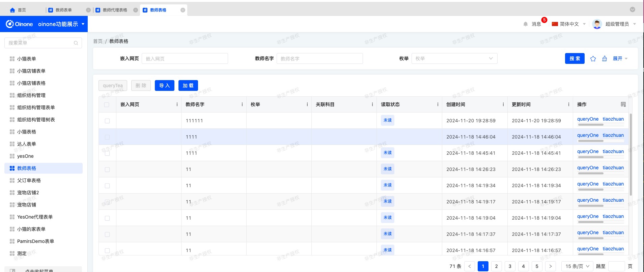Click the print icon beside star
644x272 pixels.
605,59
